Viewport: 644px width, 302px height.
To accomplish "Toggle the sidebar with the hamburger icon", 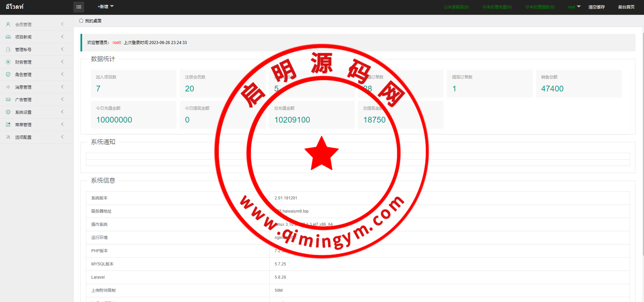I will (78, 7).
